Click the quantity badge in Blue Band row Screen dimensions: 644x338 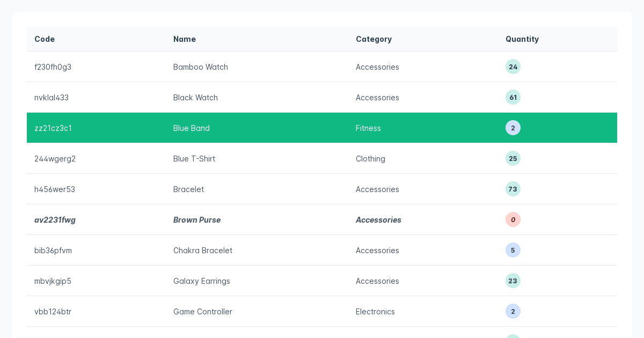point(513,128)
